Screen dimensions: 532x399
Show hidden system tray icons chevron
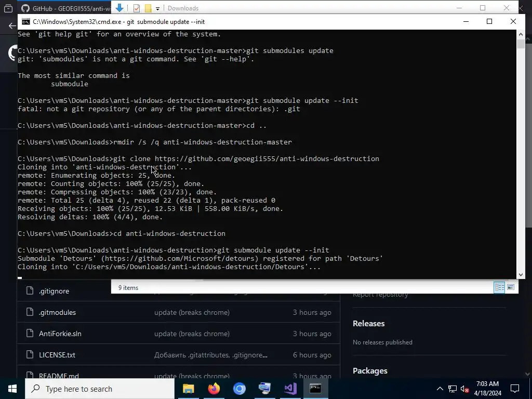pos(440,389)
